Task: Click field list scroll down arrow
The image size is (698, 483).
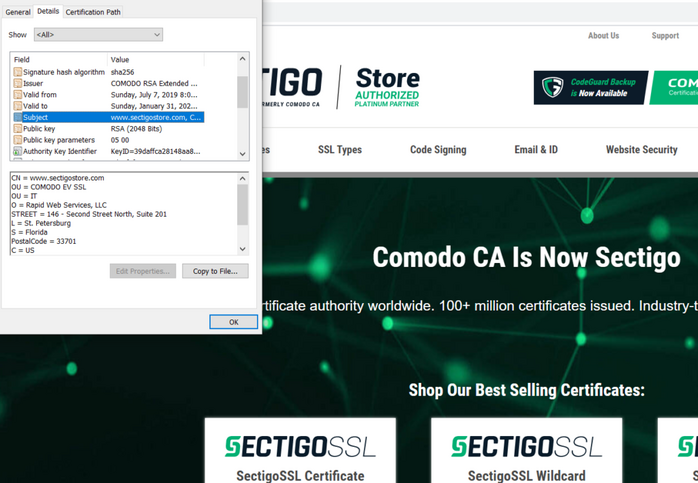Action: click(x=243, y=154)
